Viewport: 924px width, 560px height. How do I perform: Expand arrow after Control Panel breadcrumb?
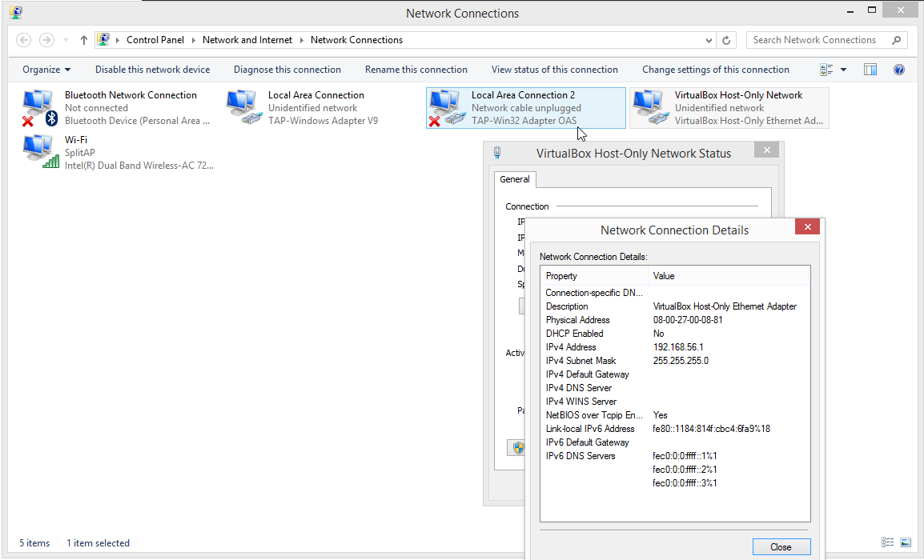193,40
